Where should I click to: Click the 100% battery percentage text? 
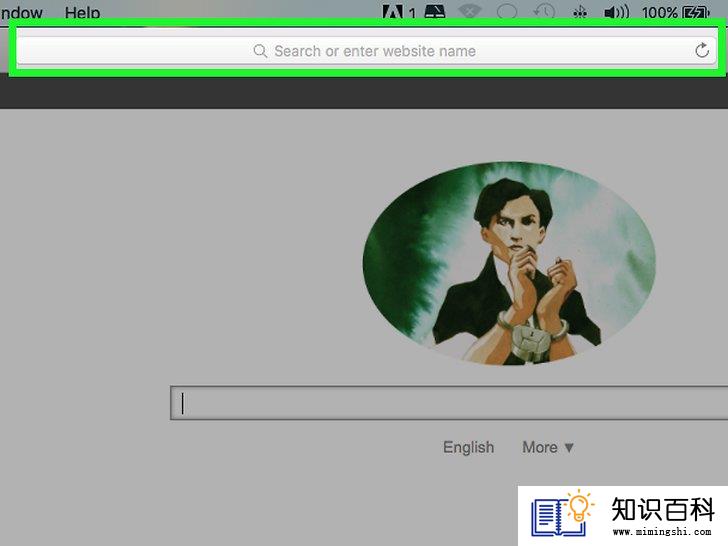[x=660, y=13]
